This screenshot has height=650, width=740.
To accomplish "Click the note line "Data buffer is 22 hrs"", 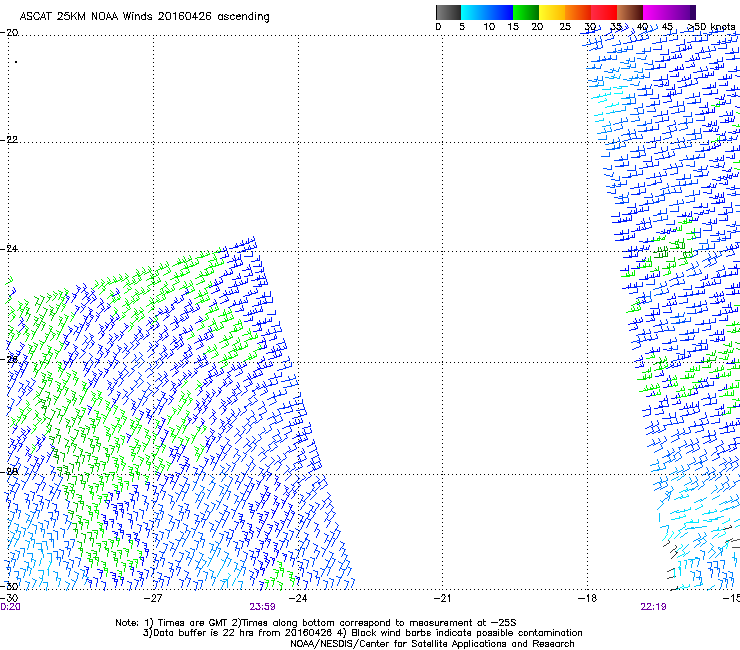I will pyautogui.click(x=203, y=633).
